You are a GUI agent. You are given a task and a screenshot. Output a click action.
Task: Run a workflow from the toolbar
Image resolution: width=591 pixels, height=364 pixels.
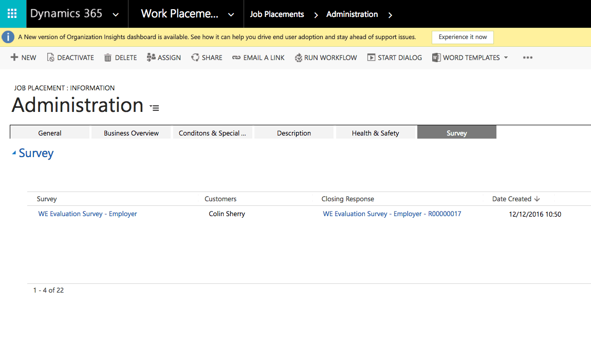(x=299, y=57)
